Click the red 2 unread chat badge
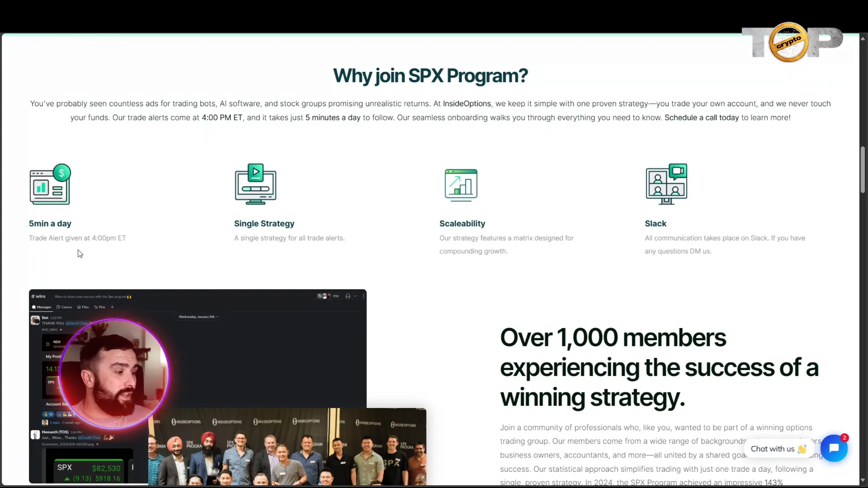 tap(844, 437)
